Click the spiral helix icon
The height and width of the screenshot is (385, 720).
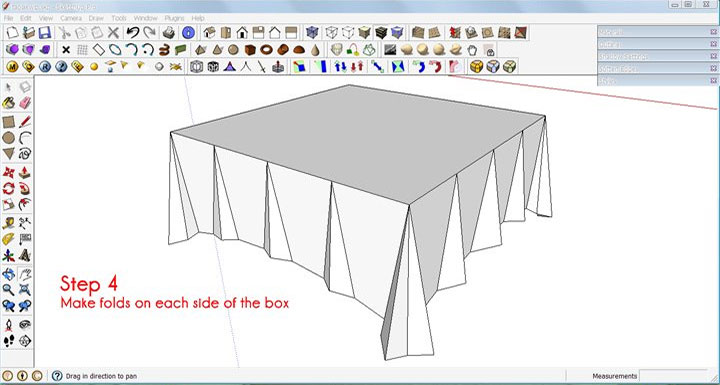coord(165,50)
